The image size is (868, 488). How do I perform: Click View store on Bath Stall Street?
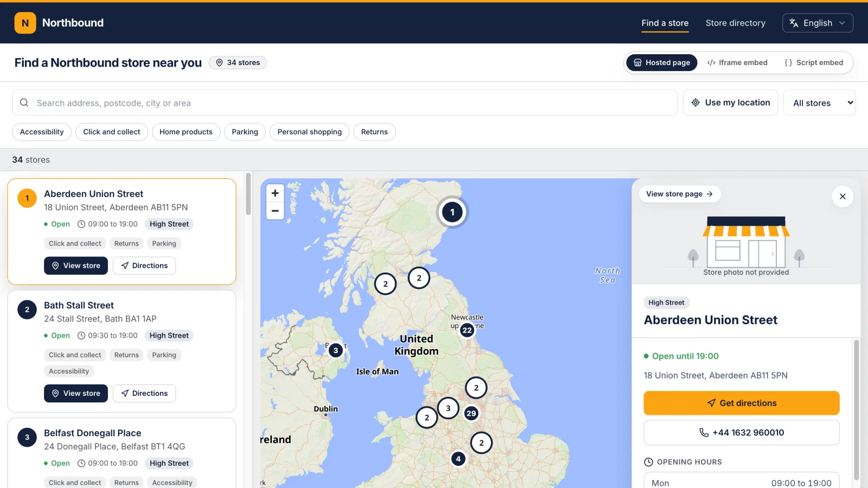click(76, 394)
